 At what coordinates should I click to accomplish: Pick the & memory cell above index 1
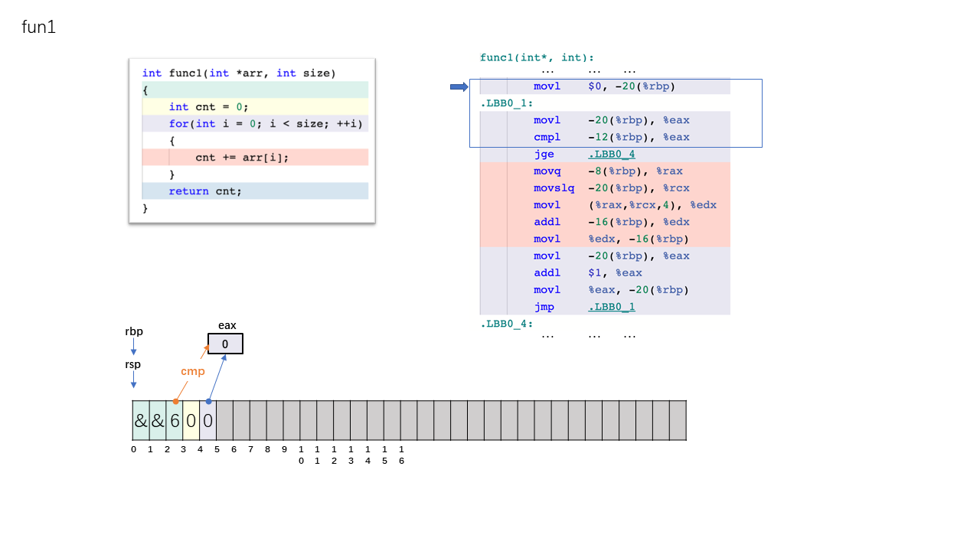click(158, 420)
